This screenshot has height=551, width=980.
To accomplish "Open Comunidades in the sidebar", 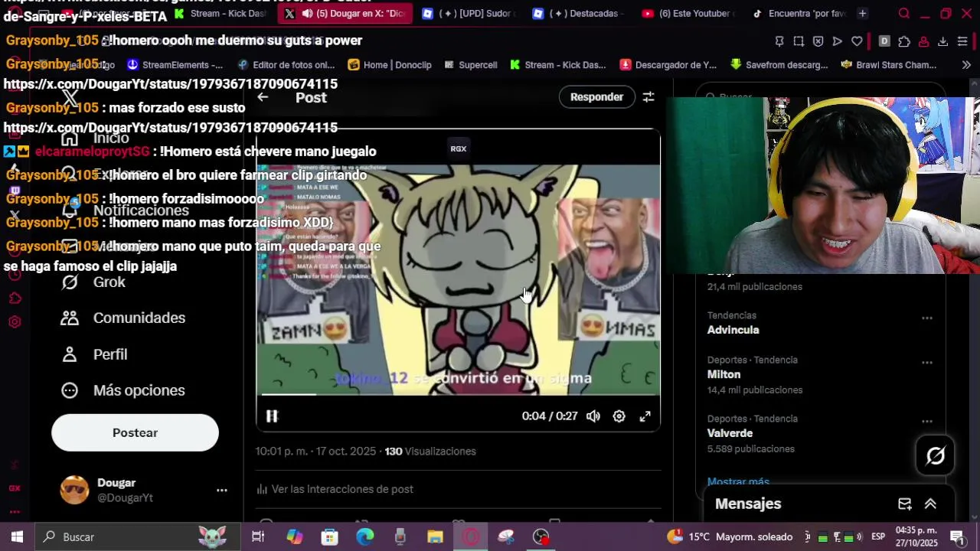I will click(x=122, y=318).
